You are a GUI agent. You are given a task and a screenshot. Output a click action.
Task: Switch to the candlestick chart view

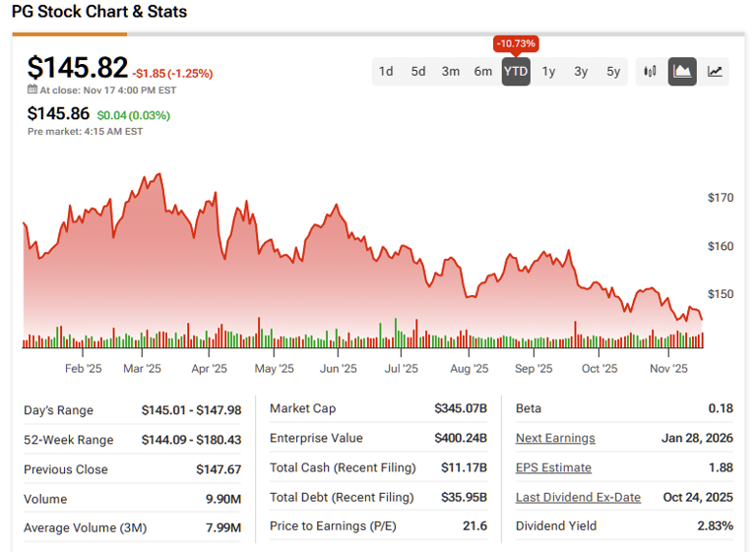(650, 71)
